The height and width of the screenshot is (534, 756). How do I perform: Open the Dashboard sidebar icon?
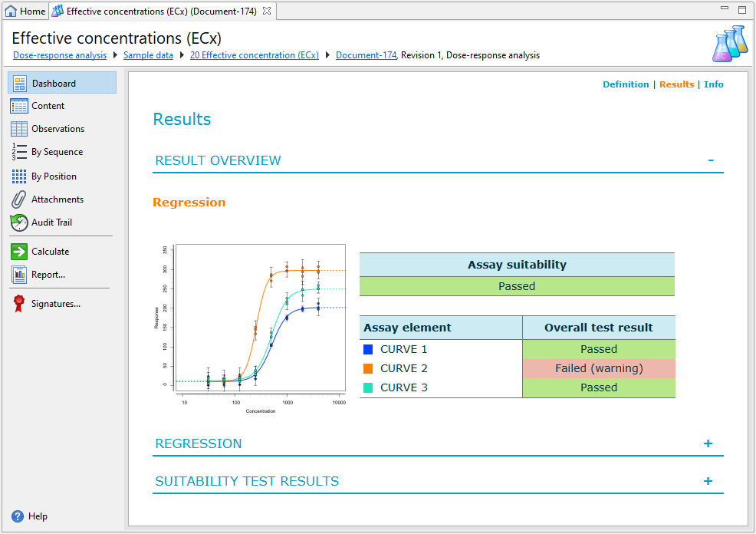pyautogui.click(x=20, y=84)
